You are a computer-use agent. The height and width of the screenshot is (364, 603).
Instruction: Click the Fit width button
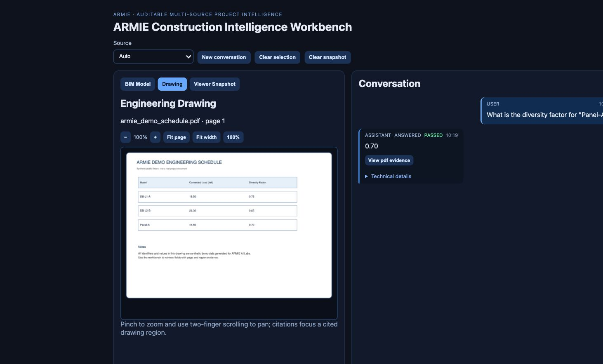point(206,137)
